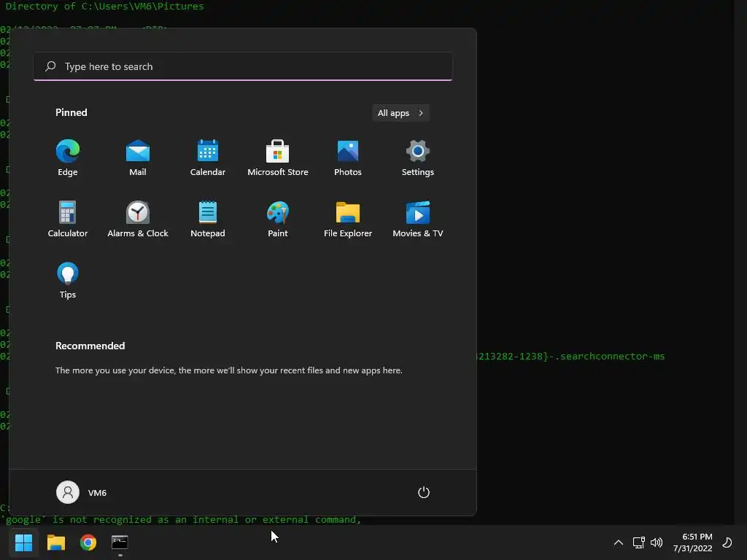Image resolution: width=747 pixels, height=560 pixels.
Task: Open Settings from the Start menu
Action: [418, 158]
